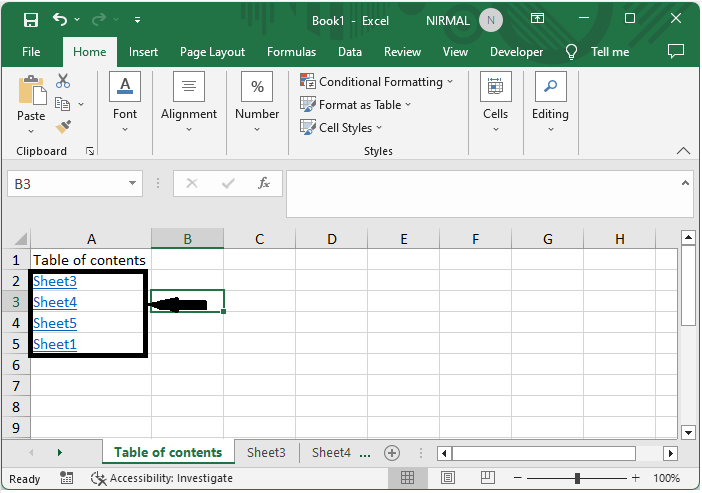702x493 pixels.
Task: Toggle Page Break Preview view
Action: 486,478
